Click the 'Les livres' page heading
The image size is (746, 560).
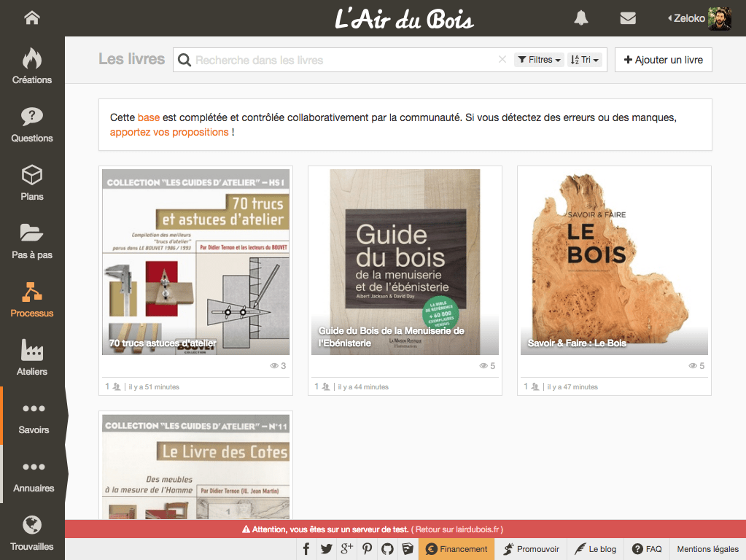click(132, 59)
